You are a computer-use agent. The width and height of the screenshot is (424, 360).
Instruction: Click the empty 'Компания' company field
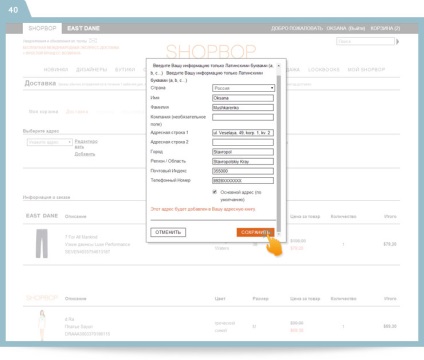pos(243,117)
